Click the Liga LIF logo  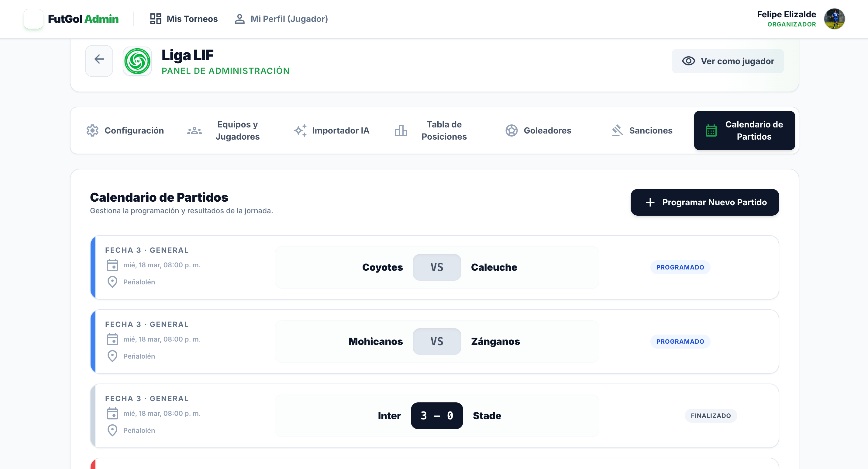coord(137,62)
